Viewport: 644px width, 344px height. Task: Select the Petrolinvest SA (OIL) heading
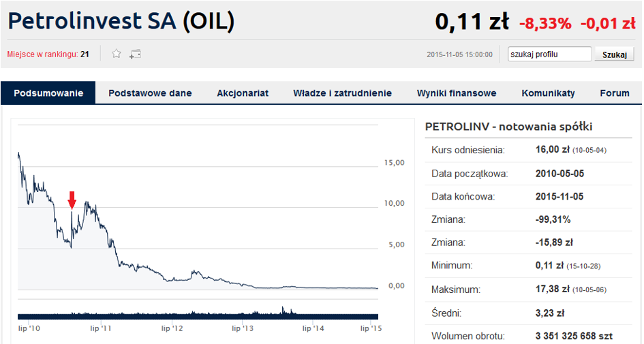click(121, 21)
